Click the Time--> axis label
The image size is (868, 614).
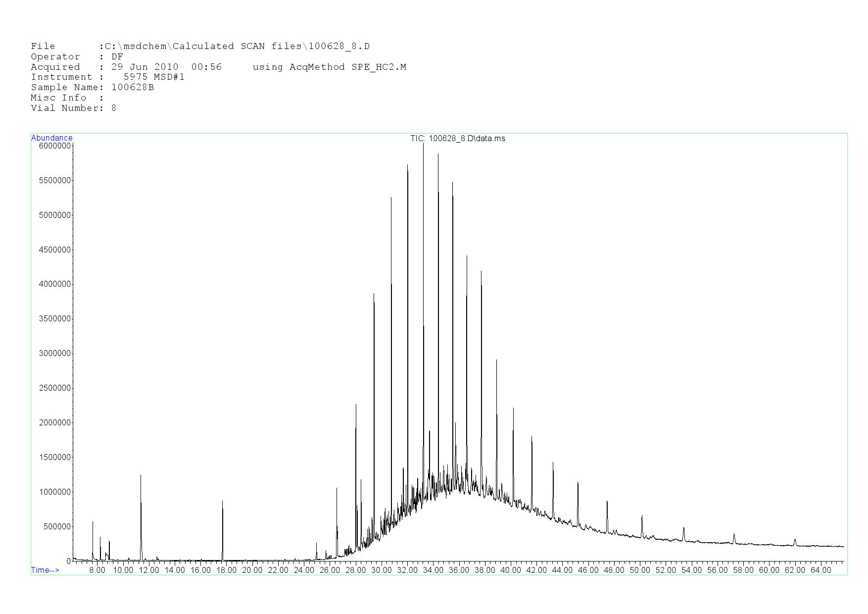[45, 570]
